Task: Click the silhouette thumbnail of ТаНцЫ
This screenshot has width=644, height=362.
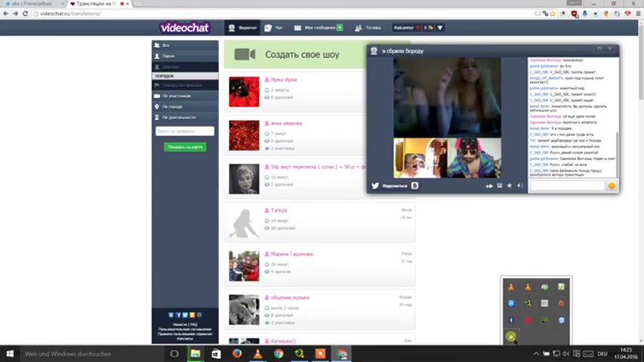Action: (244, 223)
